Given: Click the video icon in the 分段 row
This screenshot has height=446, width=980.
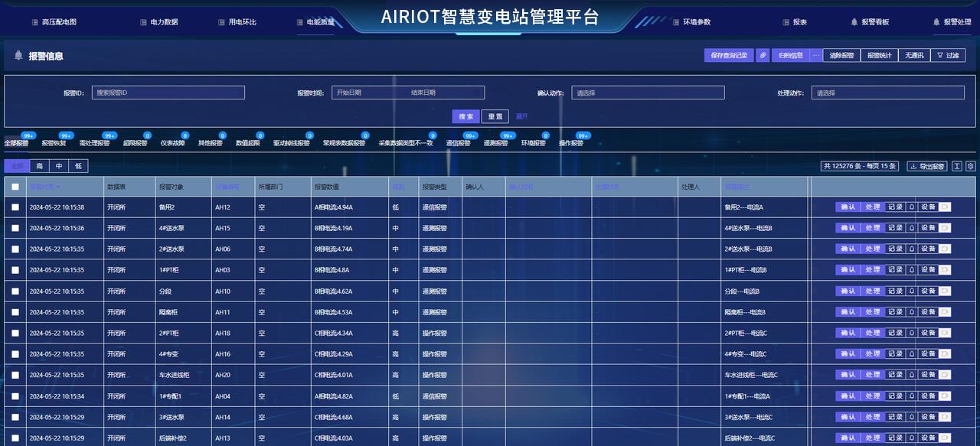Looking at the screenshot, I should 945,291.
